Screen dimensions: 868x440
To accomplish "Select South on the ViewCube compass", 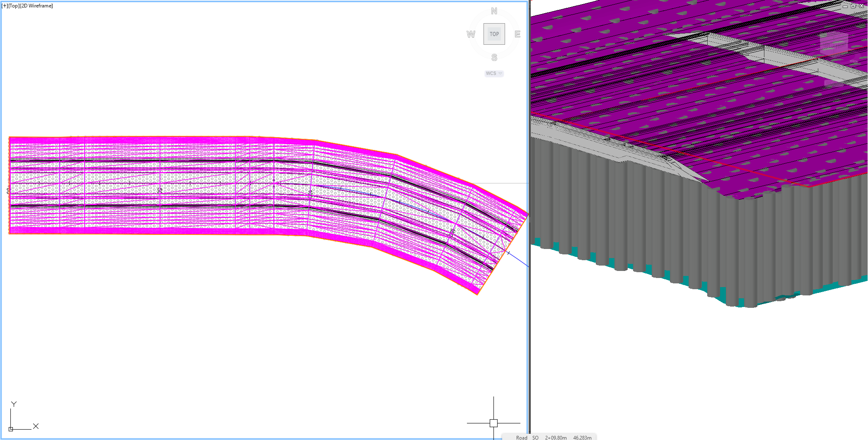I will pos(493,56).
